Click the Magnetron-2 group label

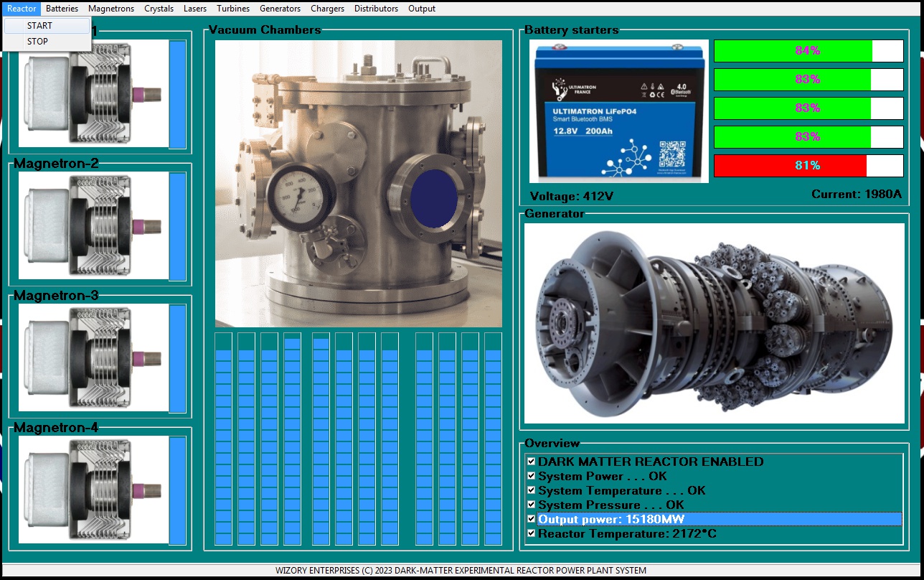tap(56, 163)
